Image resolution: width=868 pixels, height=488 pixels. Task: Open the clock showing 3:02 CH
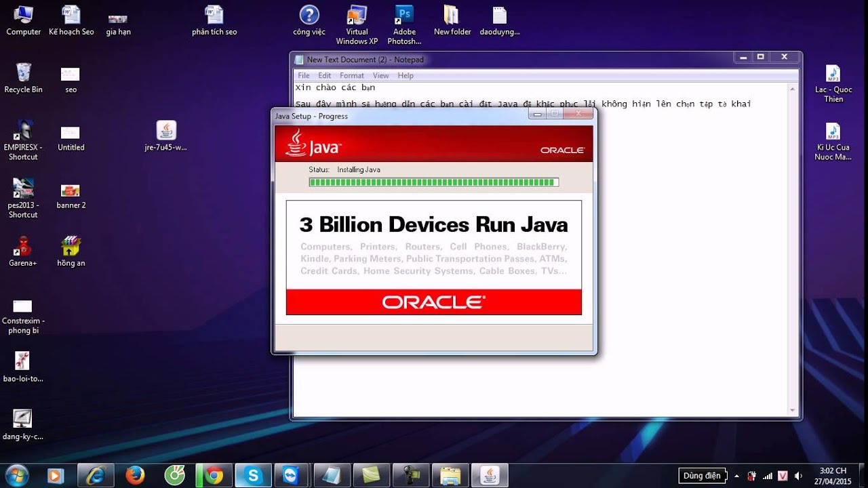pos(834,476)
